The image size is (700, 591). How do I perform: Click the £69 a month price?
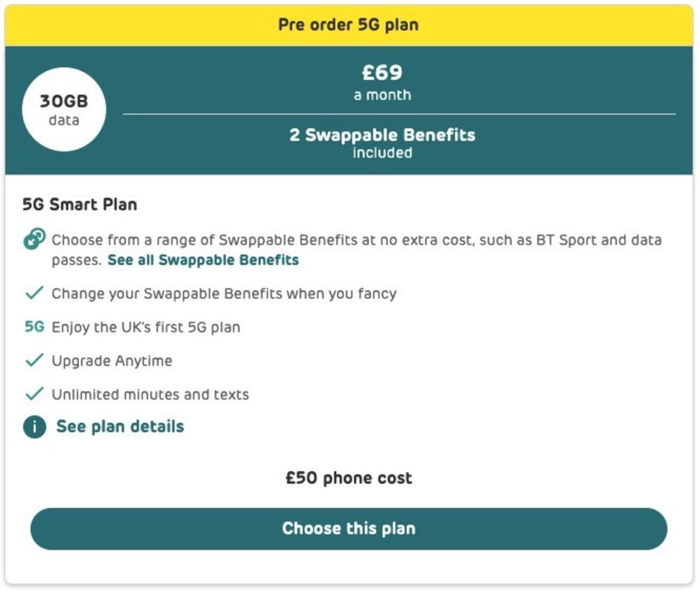(382, 81)
